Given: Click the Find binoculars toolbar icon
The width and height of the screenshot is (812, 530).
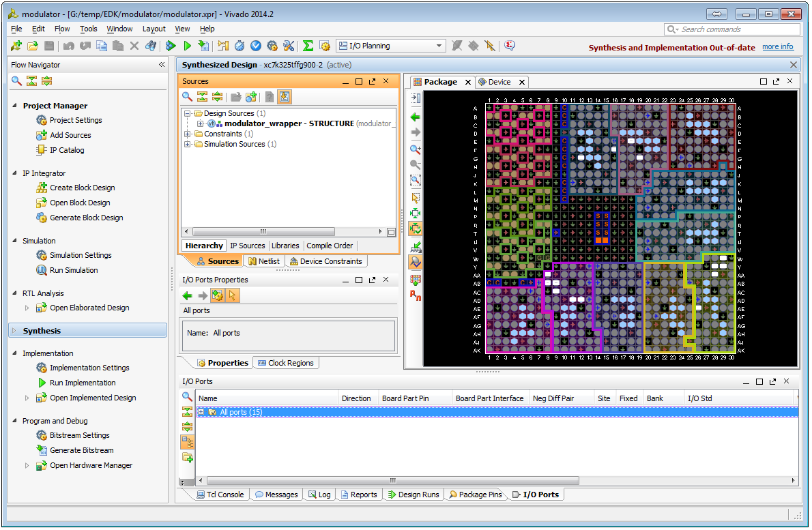Looking at the screenshot, I should [151, 46].
